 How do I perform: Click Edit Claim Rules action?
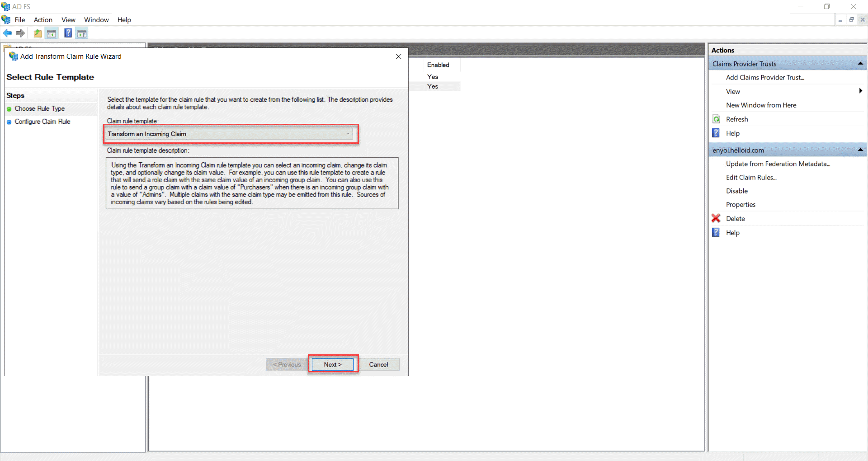tap(751, 177)
